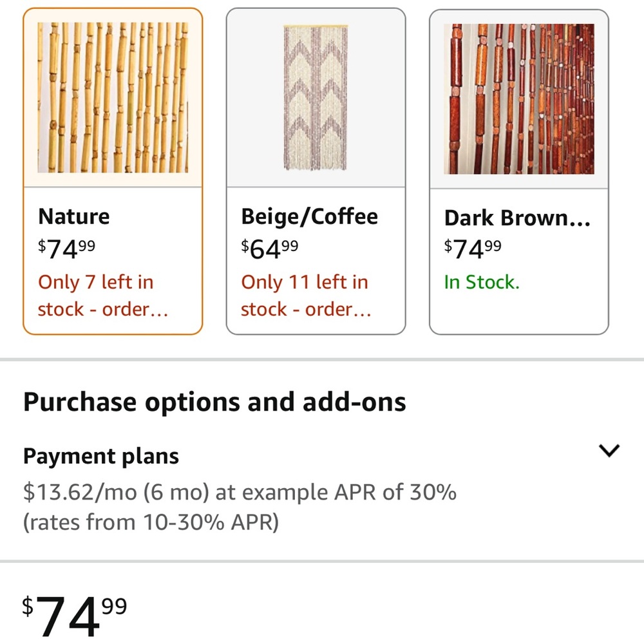Select the Nature bamboo curtain thumbnail

(113, 98)
